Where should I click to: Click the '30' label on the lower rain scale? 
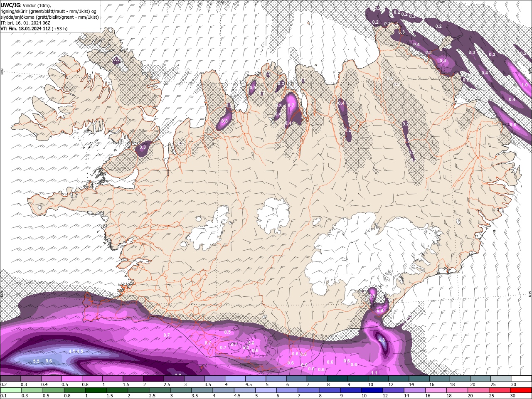click(x=513, y=396)
